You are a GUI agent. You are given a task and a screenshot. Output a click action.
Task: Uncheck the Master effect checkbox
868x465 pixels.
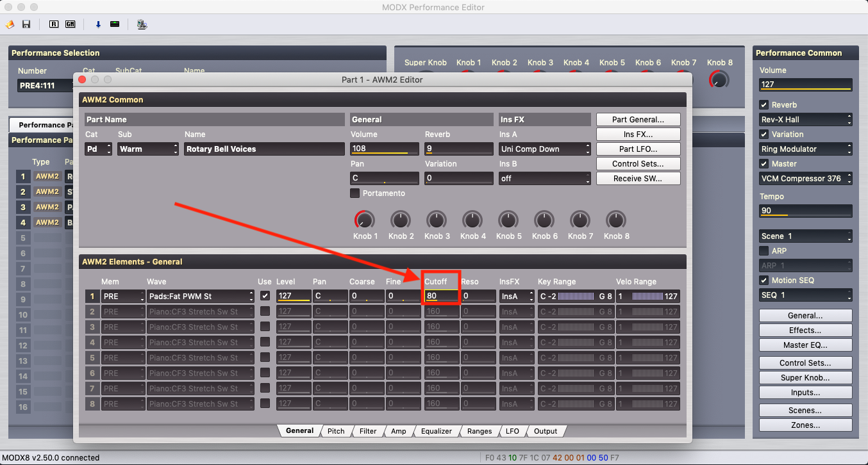tap(764, 164)
